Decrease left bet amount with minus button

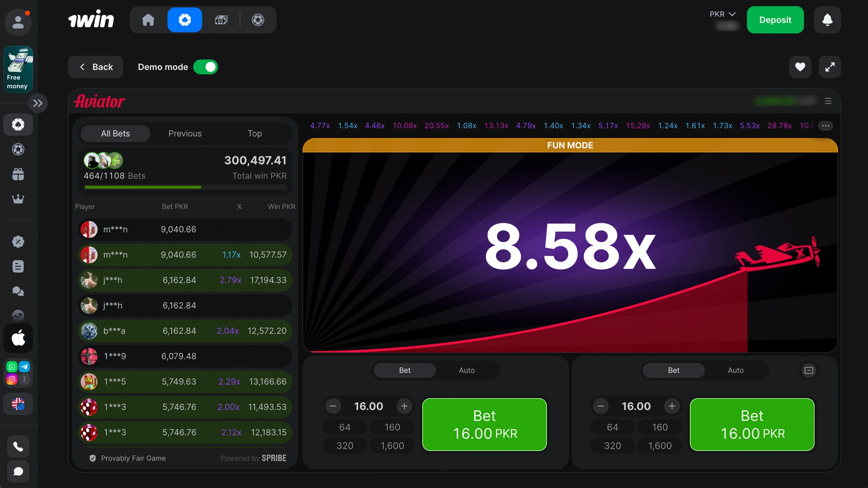point(333,406)
